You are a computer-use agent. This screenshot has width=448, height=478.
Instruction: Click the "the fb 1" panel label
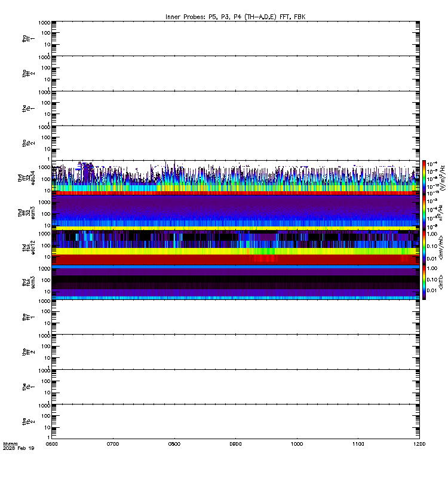(x=28, y=387)
